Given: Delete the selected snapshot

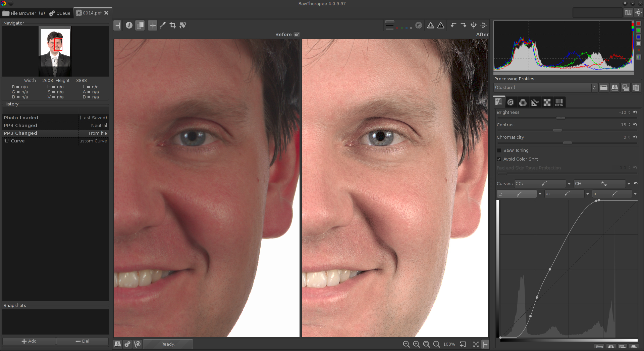Looking at the screenshot, I should (82, 341).
